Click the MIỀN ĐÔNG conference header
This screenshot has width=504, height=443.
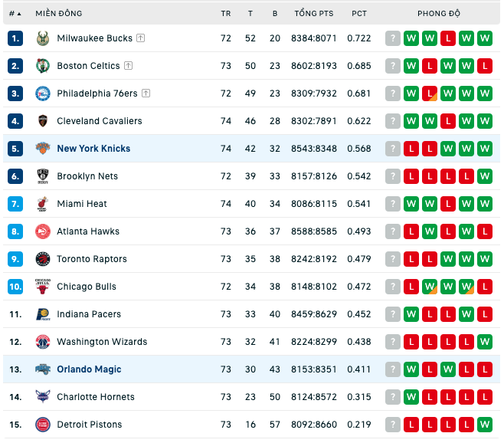click(x=59, y=14)
